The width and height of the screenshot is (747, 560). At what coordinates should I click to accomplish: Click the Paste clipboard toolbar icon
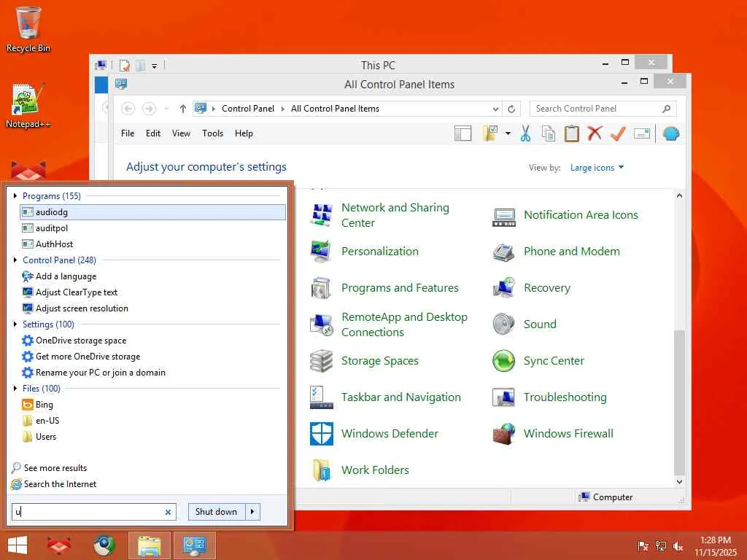(571, 133)
